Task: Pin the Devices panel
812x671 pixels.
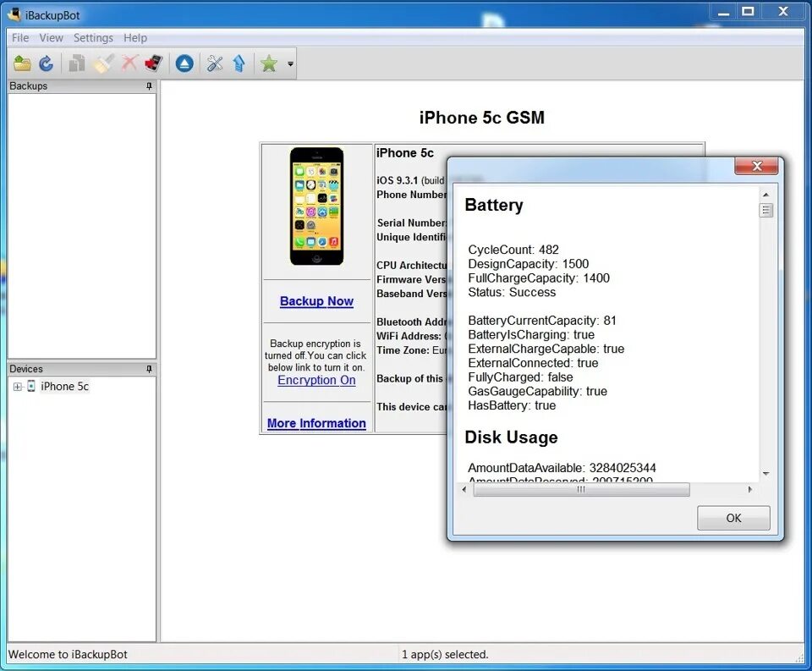Action: click(149, 369)
